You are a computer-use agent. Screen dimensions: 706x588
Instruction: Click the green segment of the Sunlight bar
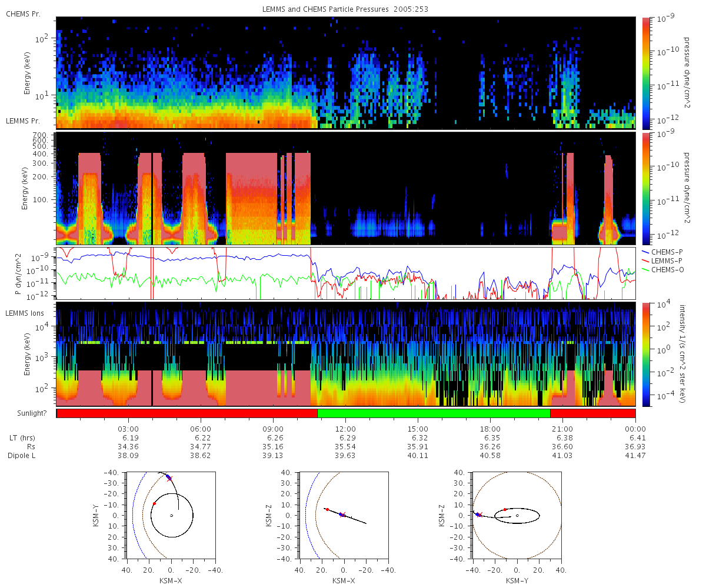coord(434,413)
